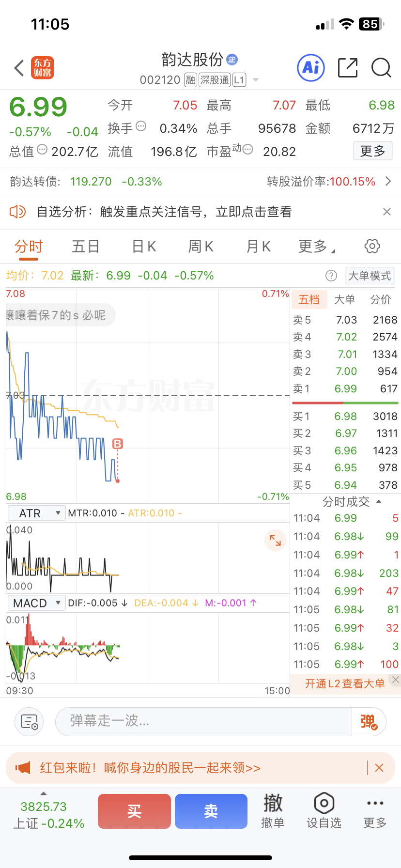The height and width of the screenshot is (868, 401).
Task: Open 韵达转债 convertible bond row arrow
Action: tap(388, 182)
